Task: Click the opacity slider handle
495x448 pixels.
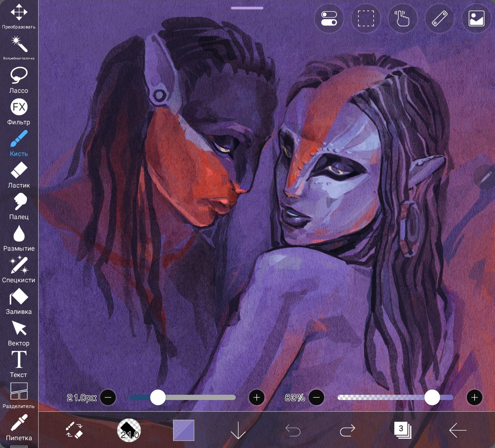Action: (432, 397)
